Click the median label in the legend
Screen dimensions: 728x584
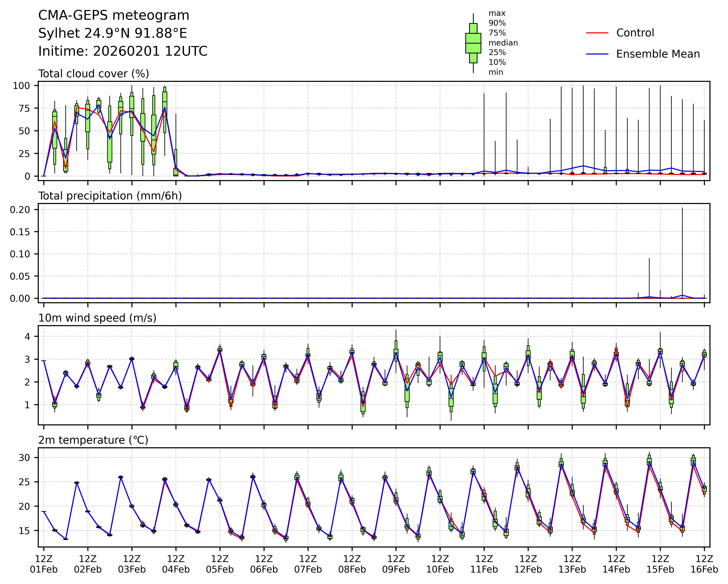[503, 43]
